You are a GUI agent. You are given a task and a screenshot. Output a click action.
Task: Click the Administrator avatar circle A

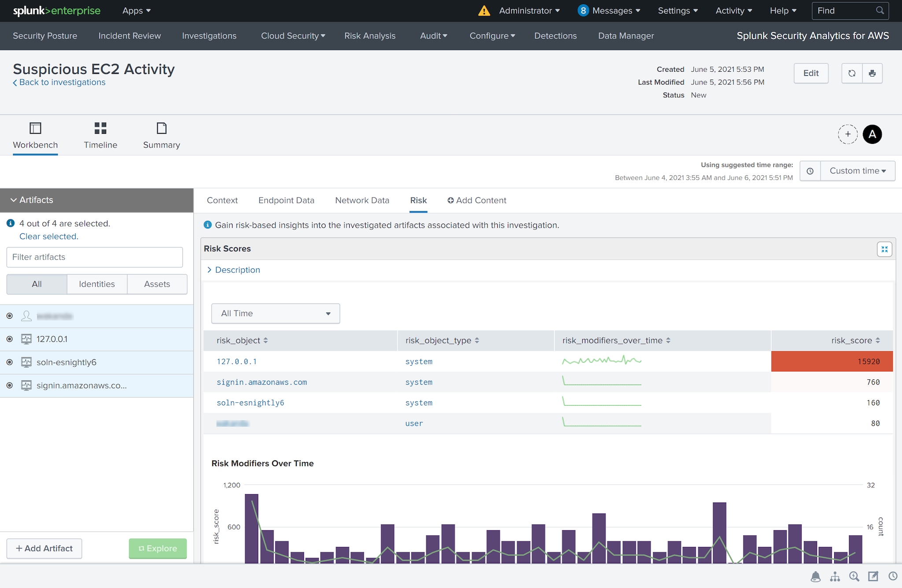coord(872,134)
